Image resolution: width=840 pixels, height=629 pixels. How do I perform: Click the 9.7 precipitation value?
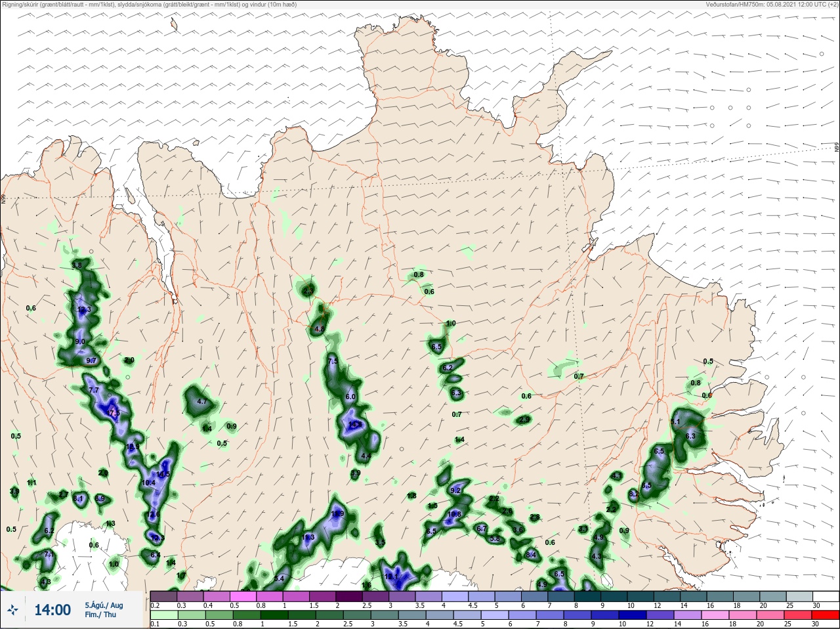(91, 360)
